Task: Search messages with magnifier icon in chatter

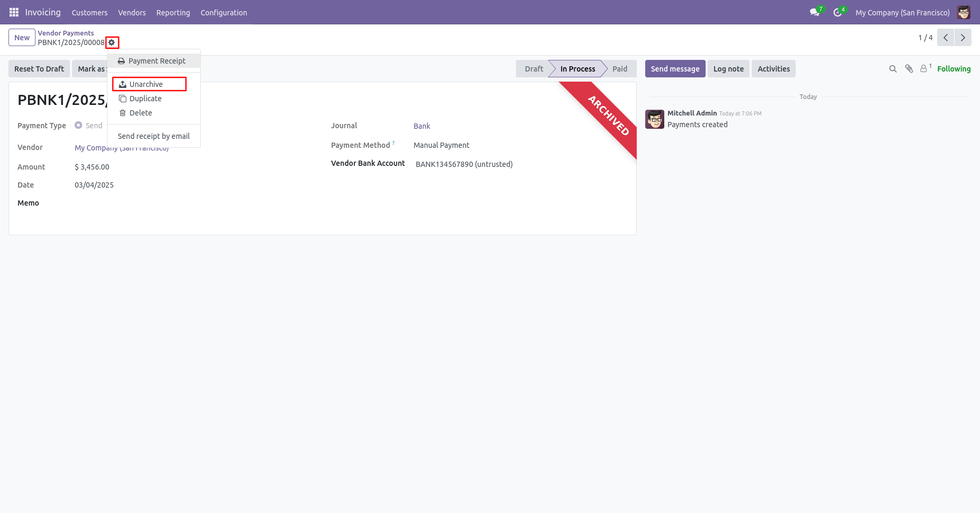Action: pos(893,69)
